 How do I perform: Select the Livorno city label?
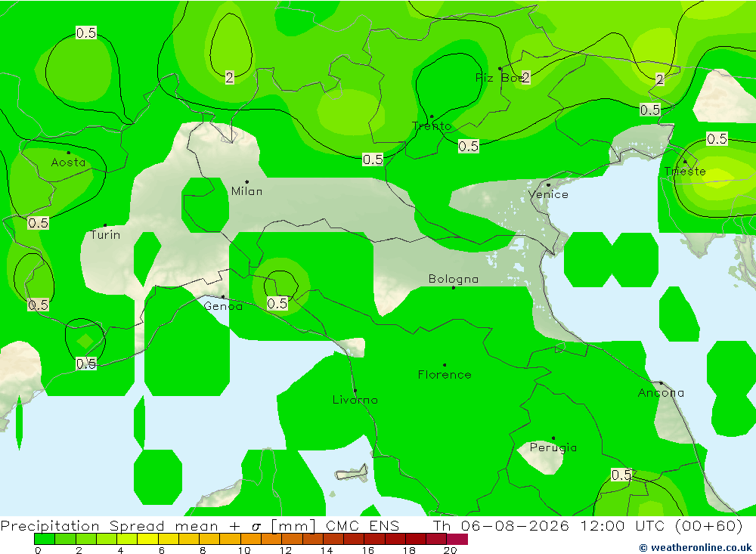pos(355,400)
